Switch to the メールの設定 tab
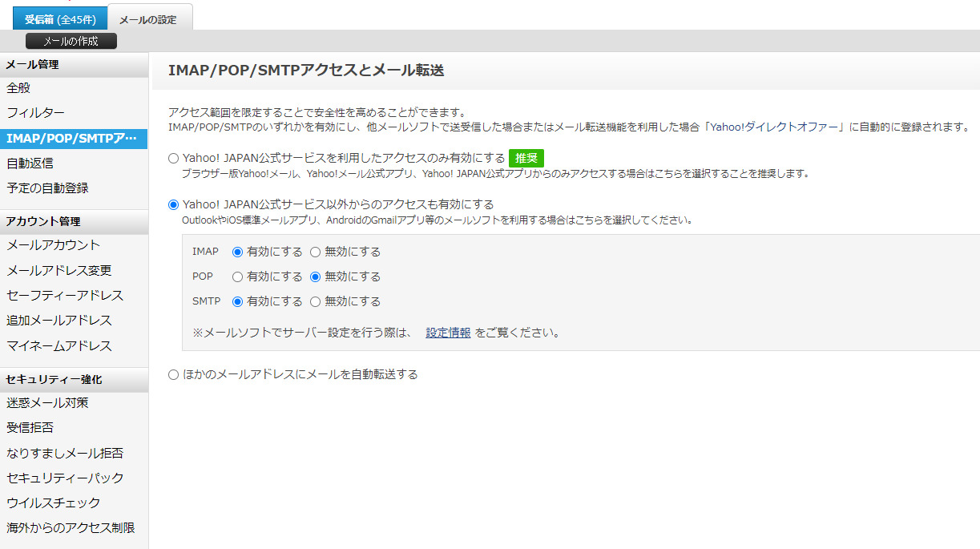 pyautogui.click(x=148, y=19)
